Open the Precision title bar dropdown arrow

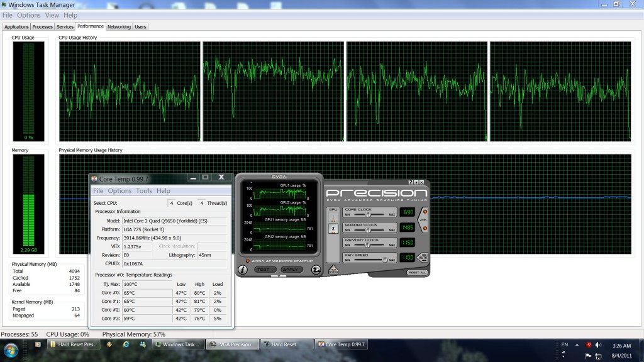[417, 182]
